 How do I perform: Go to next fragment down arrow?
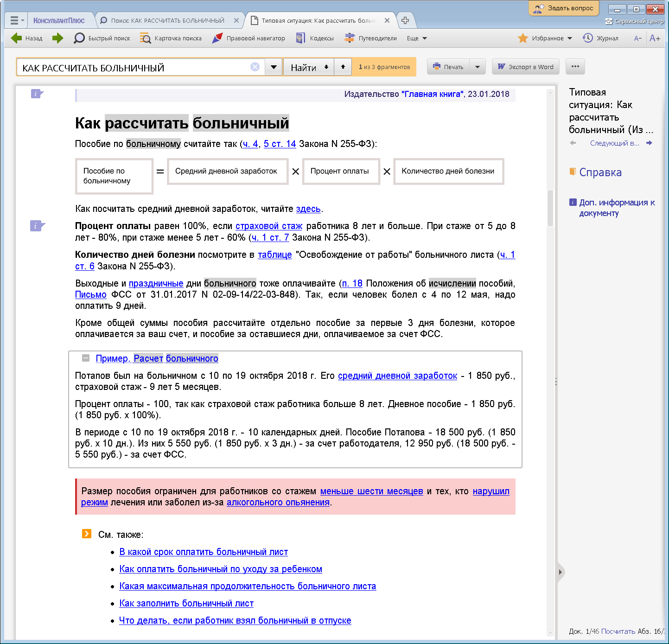click(x=326, y=67)
